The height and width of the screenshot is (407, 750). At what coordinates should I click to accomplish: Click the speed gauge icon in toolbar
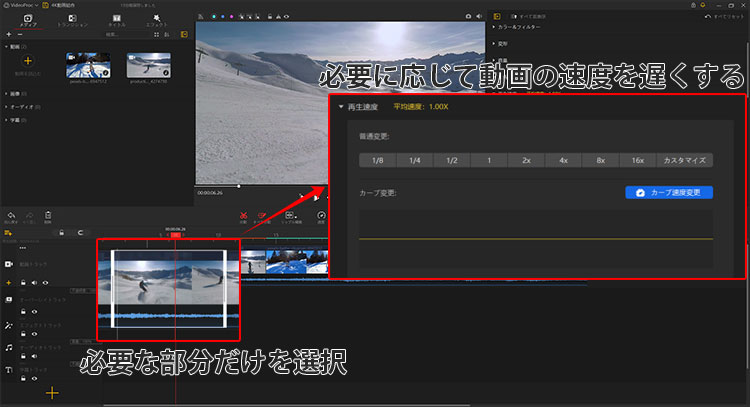pos(321,216)
